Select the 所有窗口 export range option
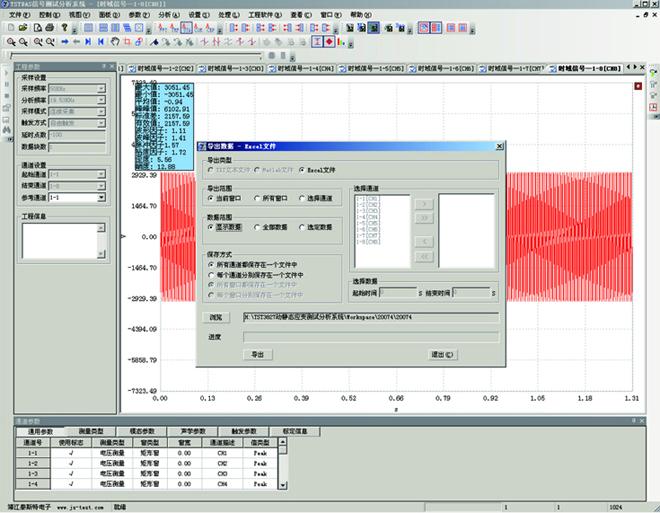Image resolution: width=660 pixels, height=513 pixels. (256, 199)
